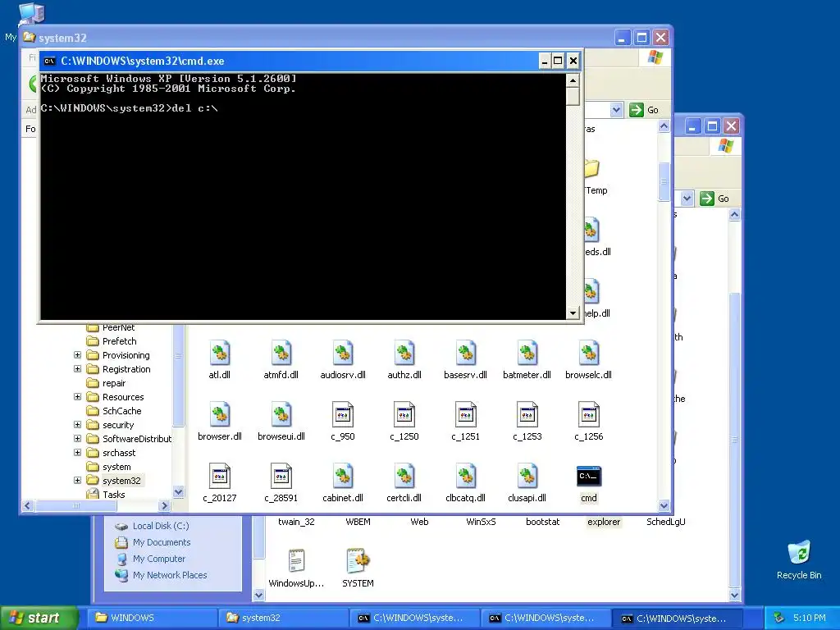Click system32 file list scroll down arrow
840x630 pixels.
coord(664,505)
